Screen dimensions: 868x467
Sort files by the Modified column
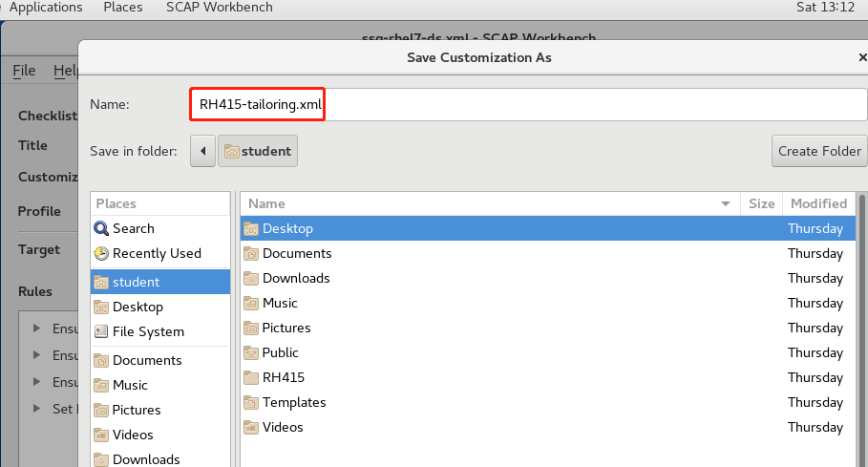817,203
